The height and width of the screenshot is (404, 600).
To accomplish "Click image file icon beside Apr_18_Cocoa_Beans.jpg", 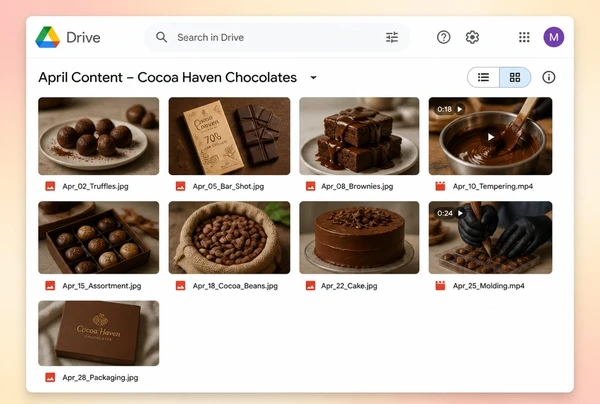I will coord(181,286).
